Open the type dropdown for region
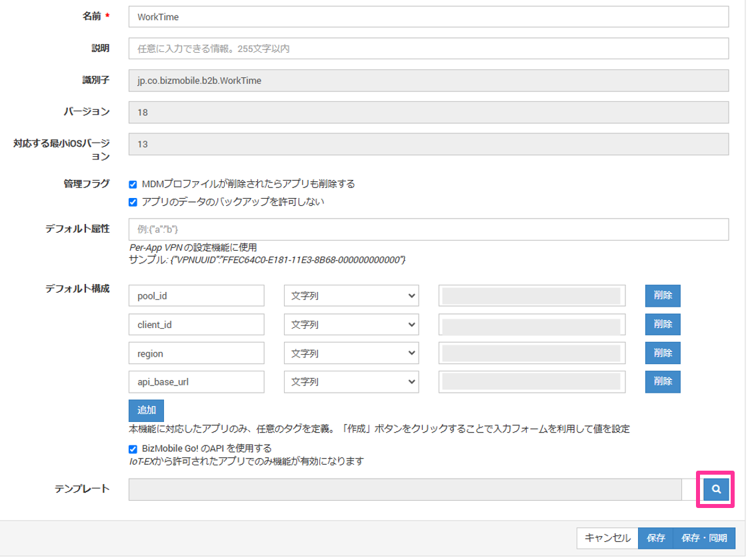750x560 pixels. point(351,353)
